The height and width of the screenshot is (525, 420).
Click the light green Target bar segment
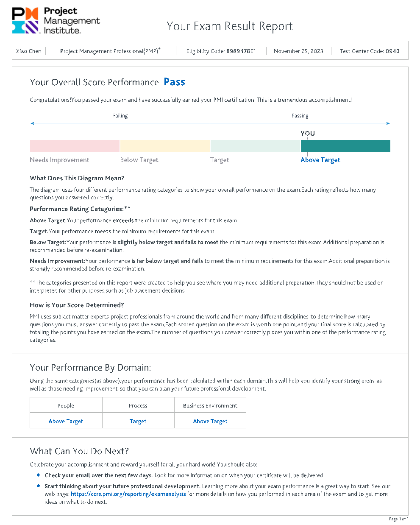[x=255, y=146]
